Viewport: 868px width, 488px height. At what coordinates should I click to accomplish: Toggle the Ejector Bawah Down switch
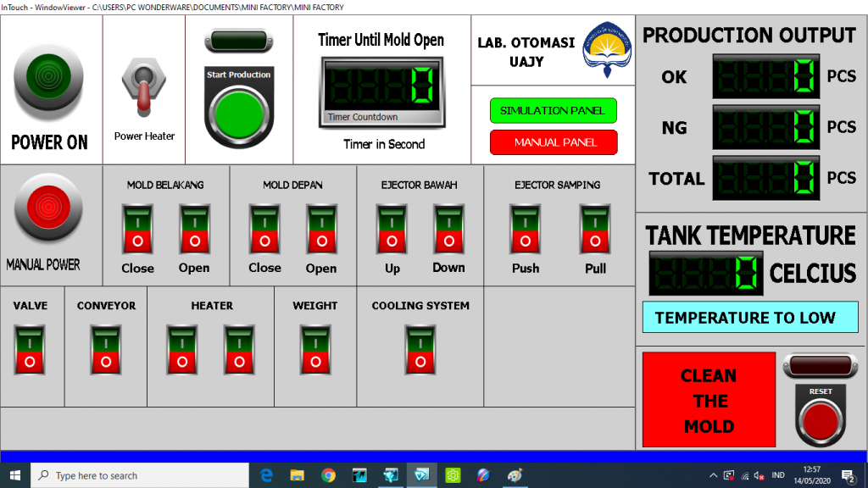(448, 230)
